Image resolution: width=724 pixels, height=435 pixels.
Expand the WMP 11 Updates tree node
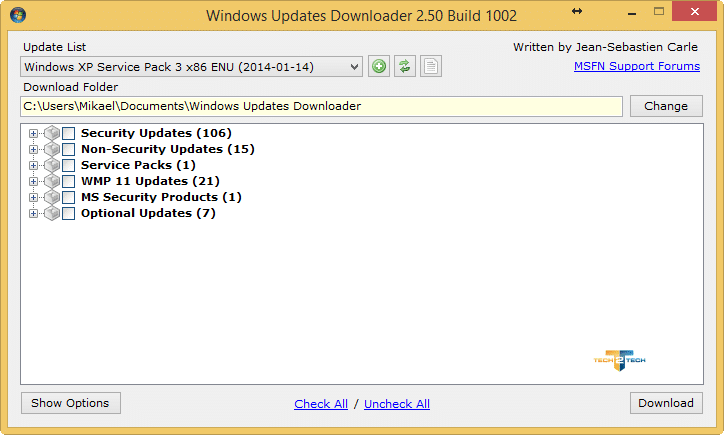(x=33, y=181)
